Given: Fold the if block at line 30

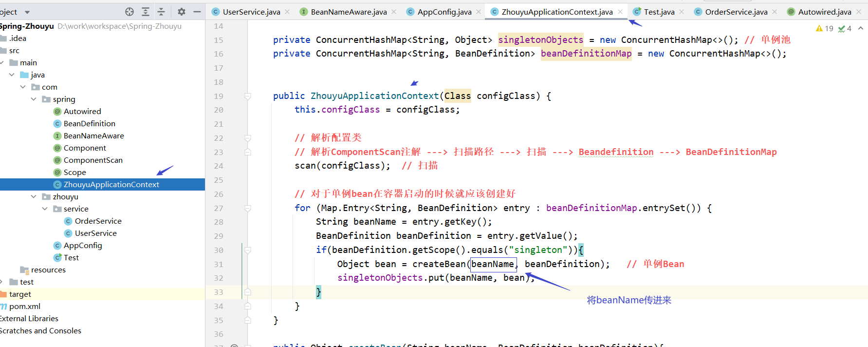Looking at the screenshot, I should [x=247, y=250].
